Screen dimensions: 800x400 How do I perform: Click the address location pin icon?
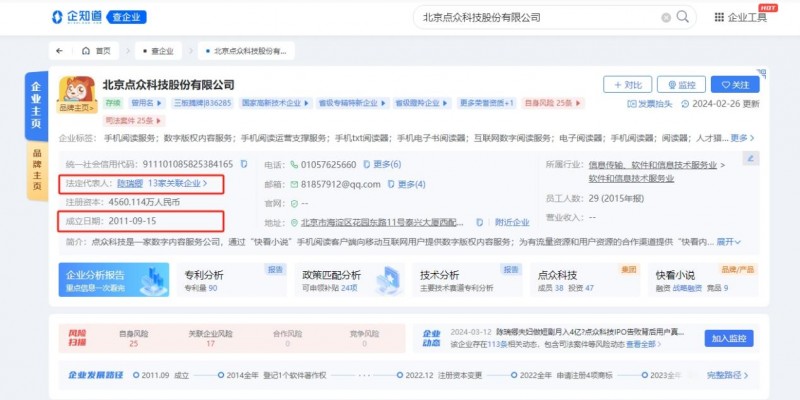coord(294,223)
